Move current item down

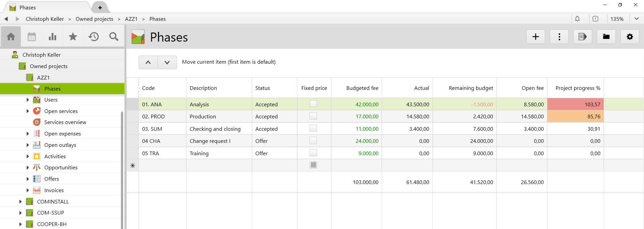(167, 62)
